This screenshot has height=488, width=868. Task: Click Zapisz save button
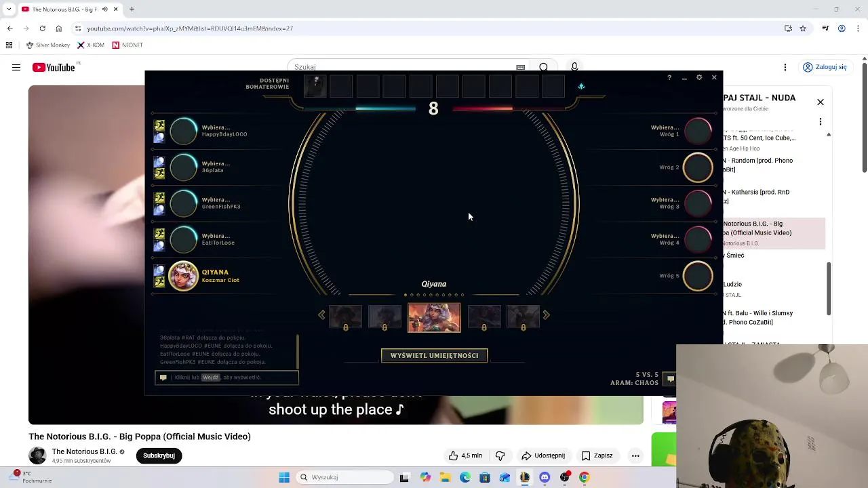(597, 455)
